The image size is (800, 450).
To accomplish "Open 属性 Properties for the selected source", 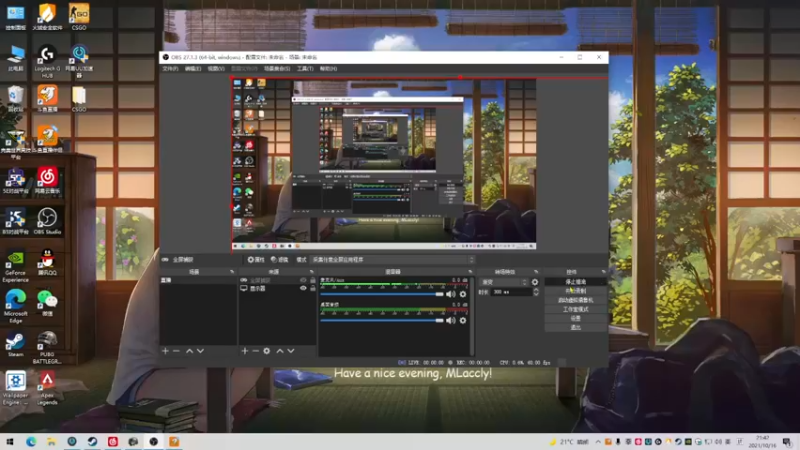I will click(256, 260).
